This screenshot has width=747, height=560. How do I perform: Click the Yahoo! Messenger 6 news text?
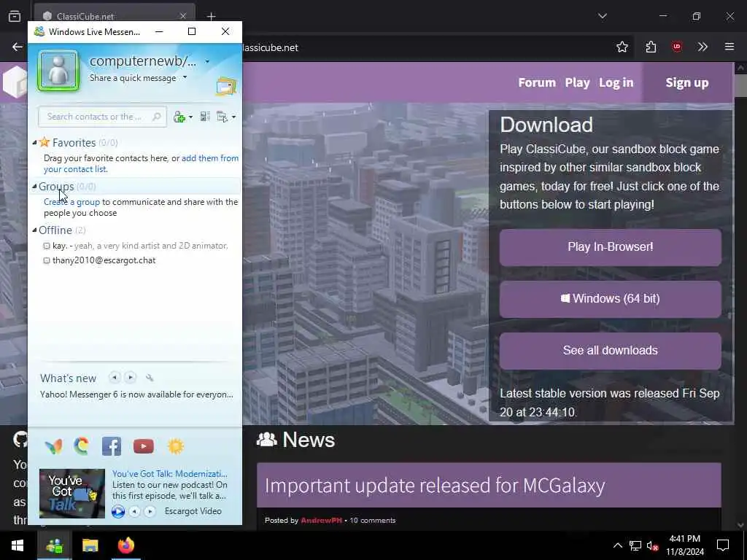click(136, 394)
